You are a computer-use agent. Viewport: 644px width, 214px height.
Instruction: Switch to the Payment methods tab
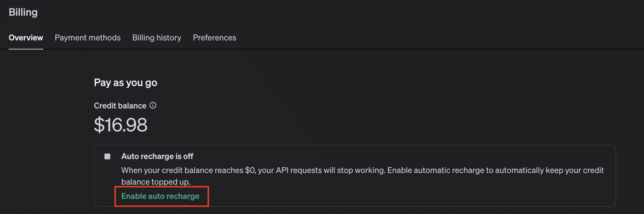click(x=87, y=38)
